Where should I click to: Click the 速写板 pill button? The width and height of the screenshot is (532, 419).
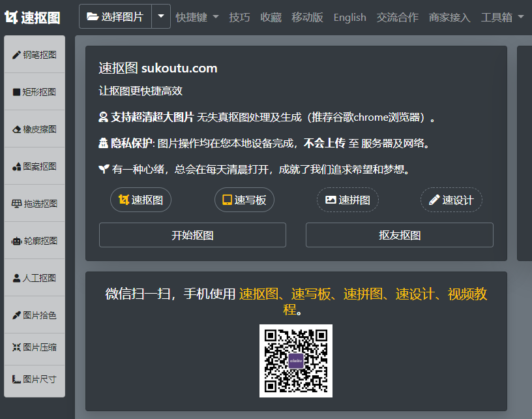coord(244,200)
